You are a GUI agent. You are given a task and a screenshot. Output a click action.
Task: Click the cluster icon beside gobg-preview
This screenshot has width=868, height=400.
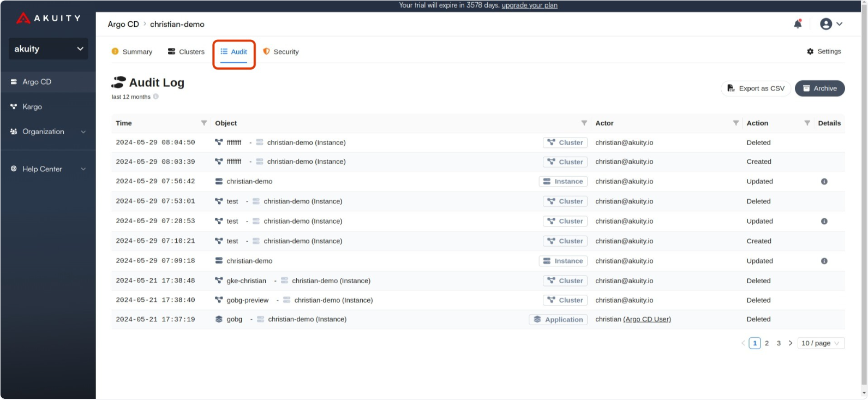click(219, 300)
